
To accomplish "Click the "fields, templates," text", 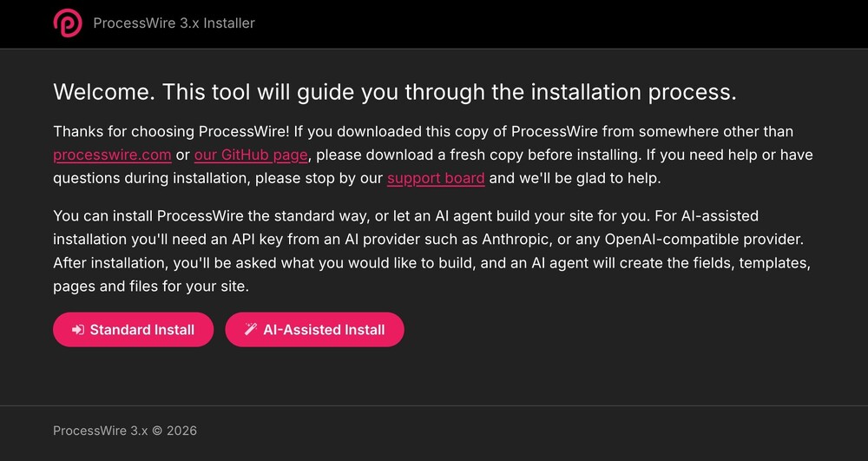I will pos(753,263).
